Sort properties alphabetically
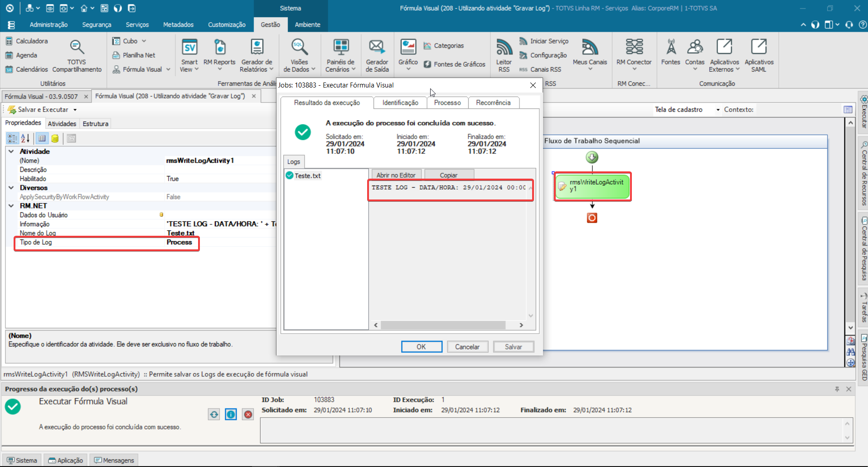 click(25, 138)
